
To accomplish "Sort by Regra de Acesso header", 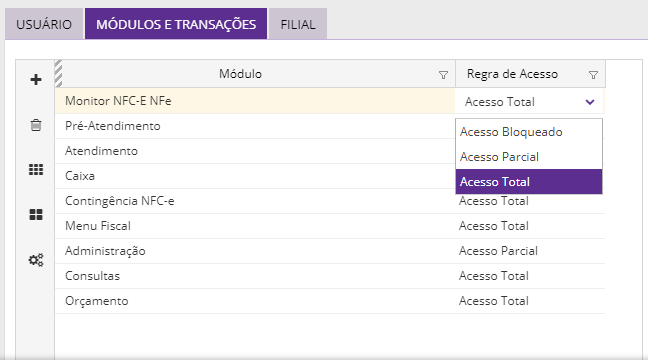I will [512, 74].
